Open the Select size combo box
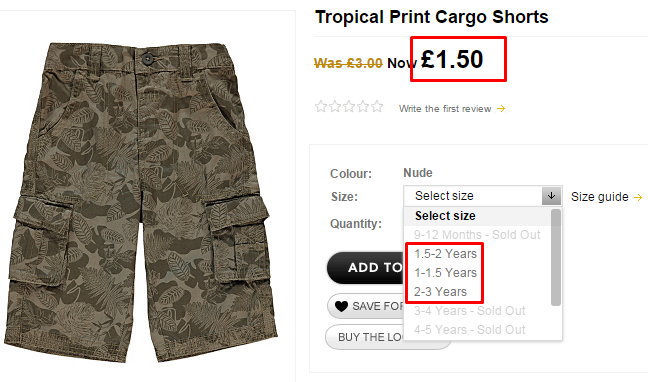This screenshot has width=648, height=382. point(483,196)
